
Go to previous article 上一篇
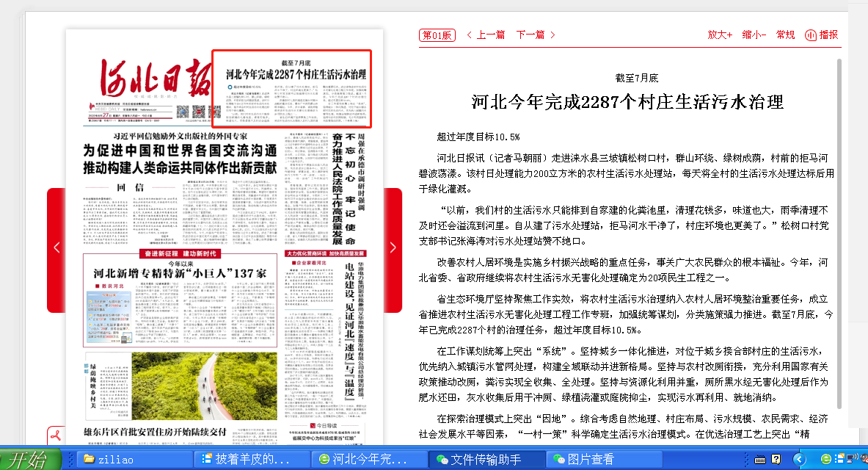pos(485,35)
